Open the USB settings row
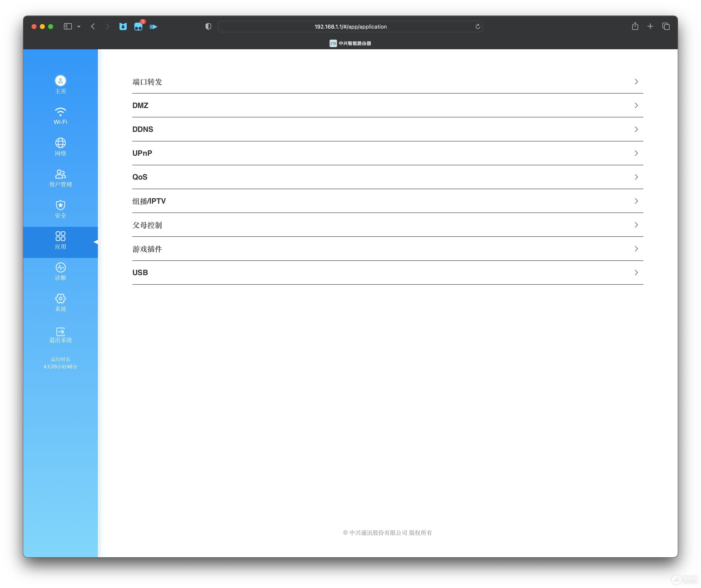This screenshot has height=588, width=701. click(388, 273)
